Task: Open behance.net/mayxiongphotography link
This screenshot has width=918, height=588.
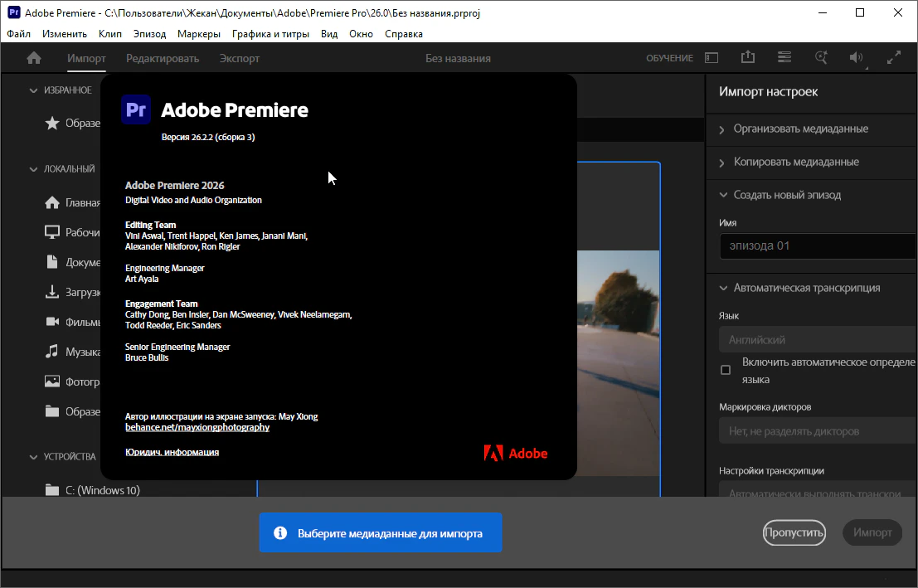Action: (x=197, y=428)
